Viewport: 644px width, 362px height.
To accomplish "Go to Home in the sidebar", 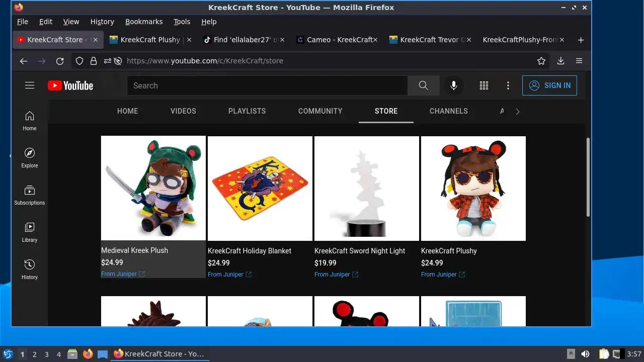I will tap(30, 121).
